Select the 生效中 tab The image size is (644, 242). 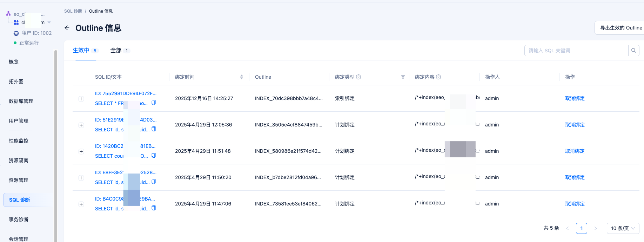tap(81, 51)
